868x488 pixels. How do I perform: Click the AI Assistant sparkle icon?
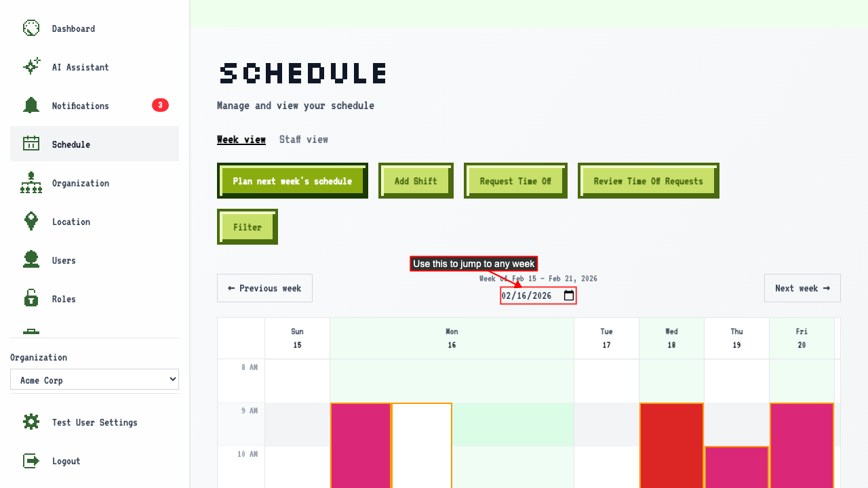tap(31, 67)
